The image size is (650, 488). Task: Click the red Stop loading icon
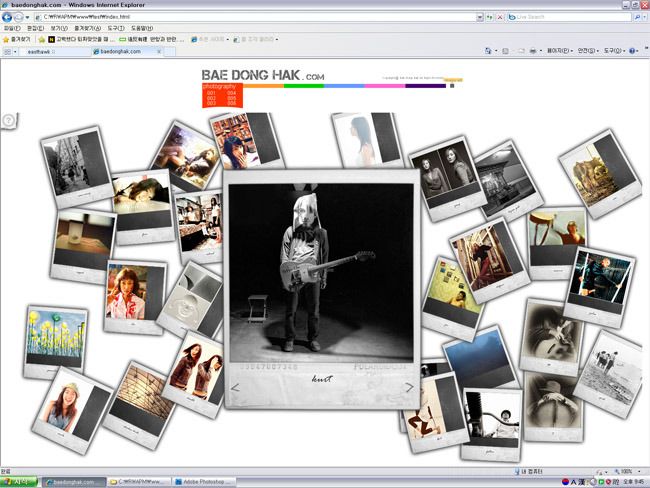(500, 17)
